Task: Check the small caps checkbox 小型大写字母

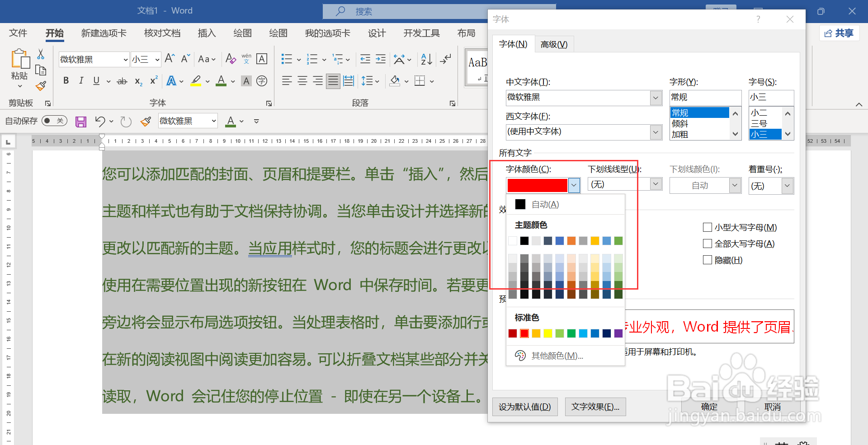Action: [x=708, y=227]
